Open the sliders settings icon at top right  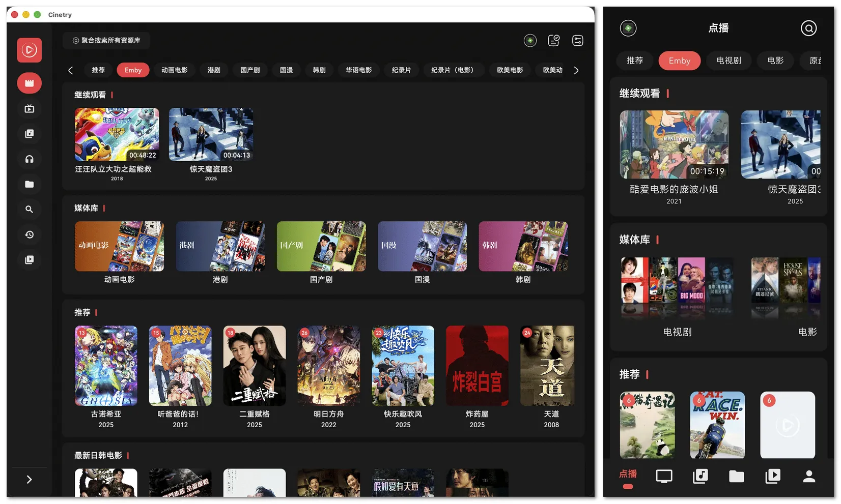pos(577,40)
